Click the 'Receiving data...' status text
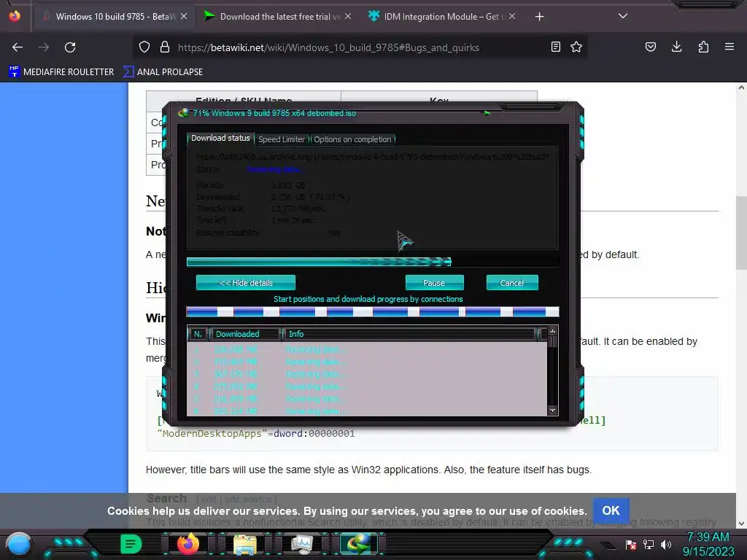This screenshot has width=747, height=560. click(x=275, y=169)
